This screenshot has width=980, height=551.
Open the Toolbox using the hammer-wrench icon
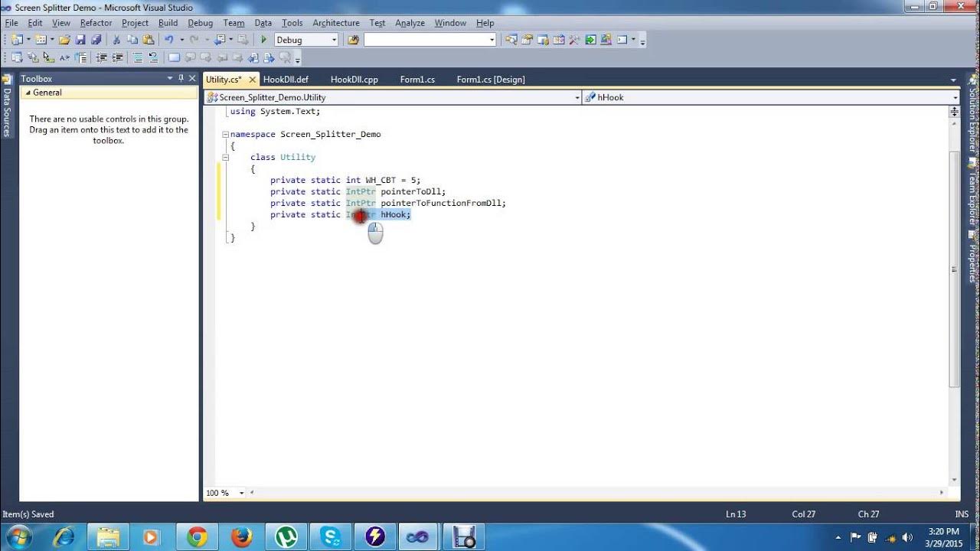coord(574,40)
